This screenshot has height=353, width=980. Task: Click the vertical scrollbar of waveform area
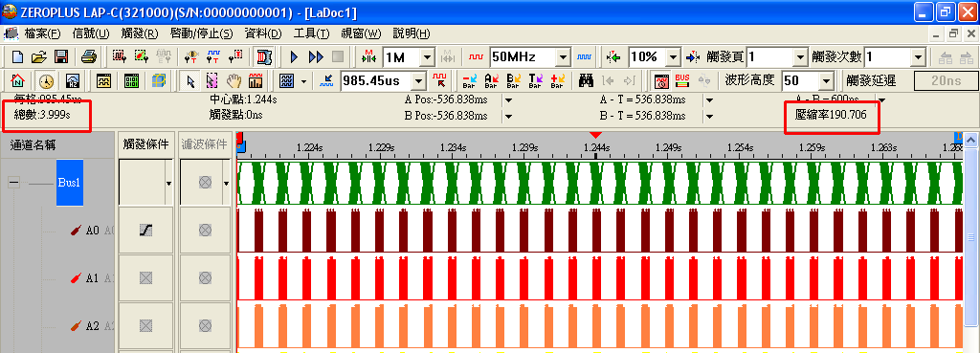pyautogui.click(x=970, y=237)
